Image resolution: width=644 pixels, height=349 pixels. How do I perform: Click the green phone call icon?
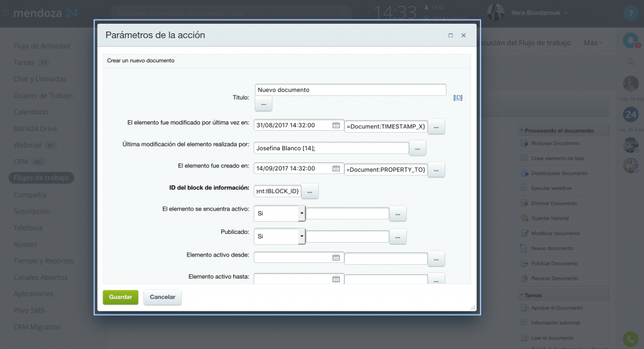[x=630, y=339]
